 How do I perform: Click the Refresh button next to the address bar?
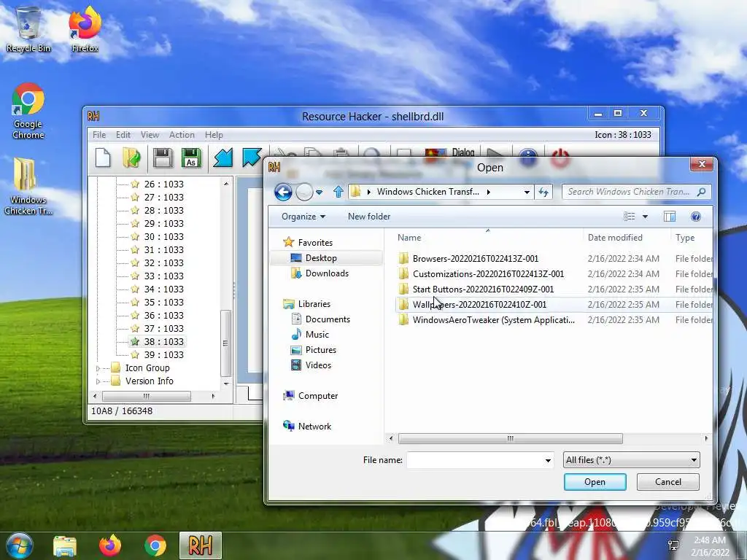(543, 192)
